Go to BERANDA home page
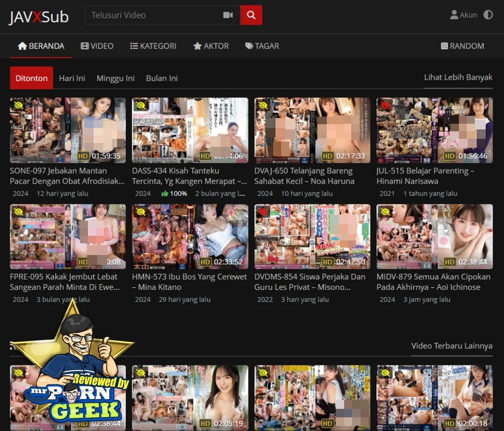 [x=41, y=46]
